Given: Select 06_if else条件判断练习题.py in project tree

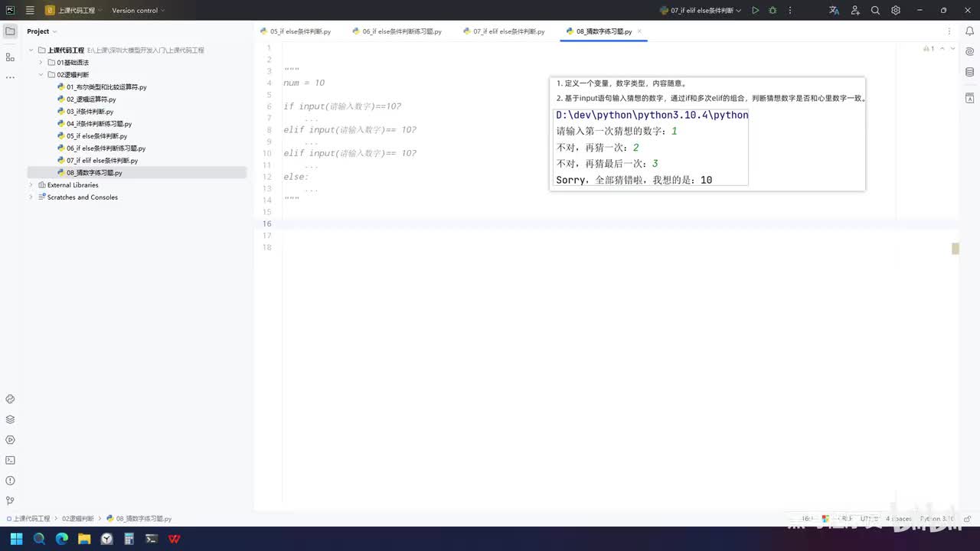Looking at the screenshot, I should [100, 148].
